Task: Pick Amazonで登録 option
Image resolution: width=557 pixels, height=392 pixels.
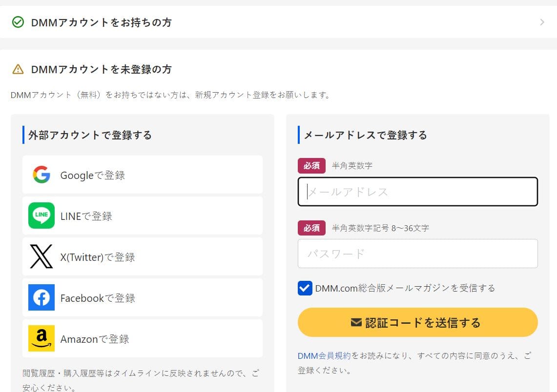Action: pyautogui.click(x=143, y=338)
